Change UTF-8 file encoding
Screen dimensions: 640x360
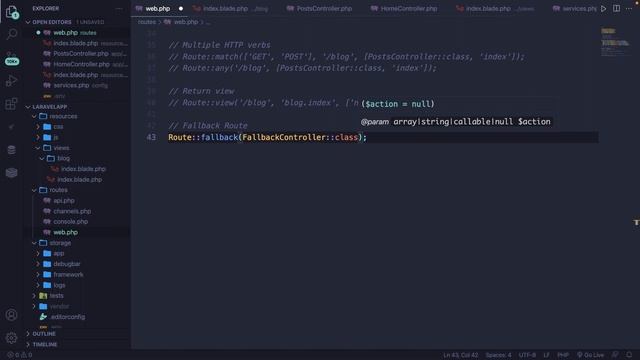click(527, 355)
